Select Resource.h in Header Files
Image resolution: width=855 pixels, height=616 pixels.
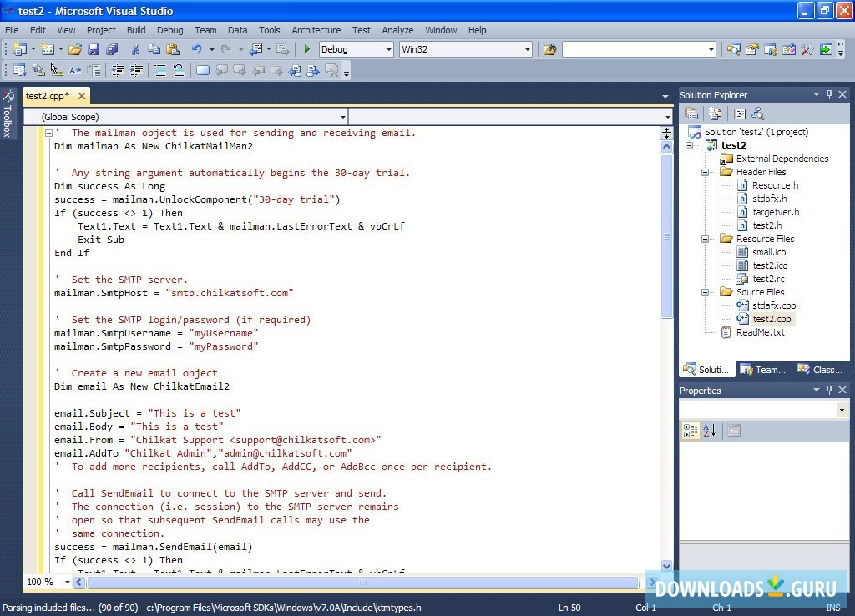point(775,185)
